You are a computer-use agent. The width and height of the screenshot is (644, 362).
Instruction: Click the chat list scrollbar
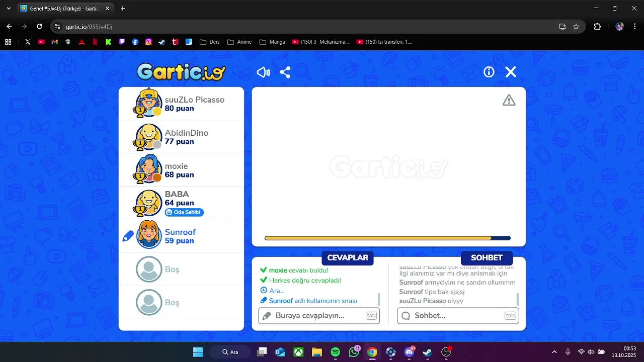point(518,300)
